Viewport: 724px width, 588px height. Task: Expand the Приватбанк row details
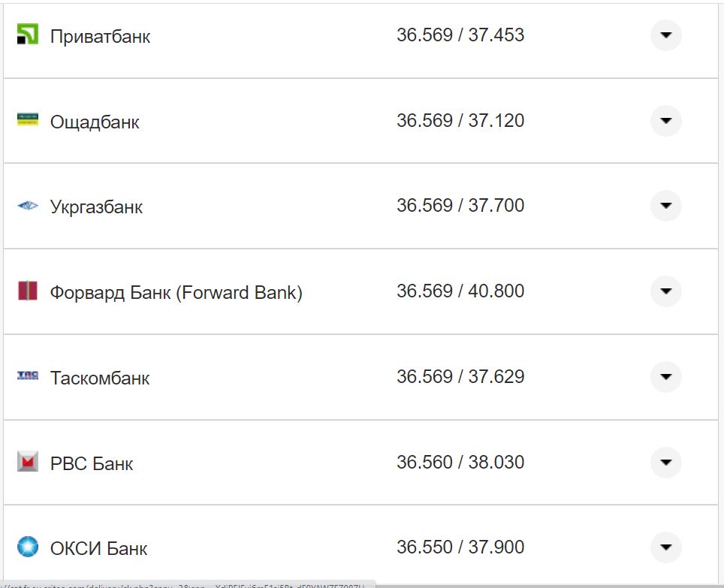[x=665, y=35]
